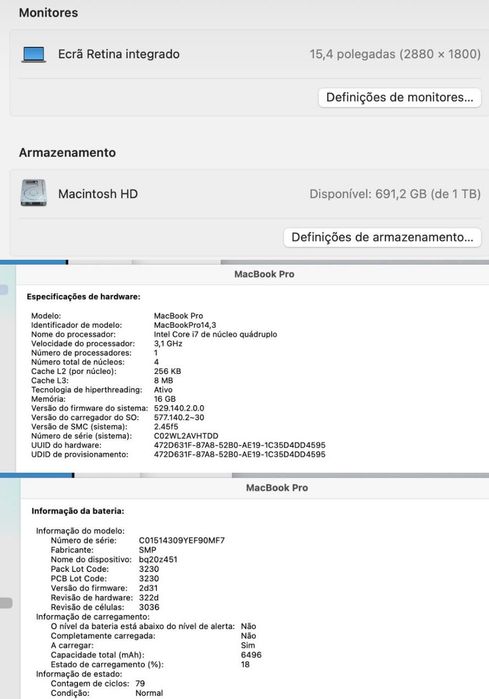Click the Monitores section heading
The height and width of the screenshot is (699, 489).
(x=48, y=12)
